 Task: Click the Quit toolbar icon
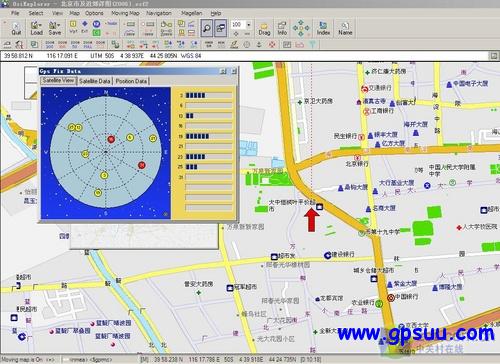(x=16, y=28)
